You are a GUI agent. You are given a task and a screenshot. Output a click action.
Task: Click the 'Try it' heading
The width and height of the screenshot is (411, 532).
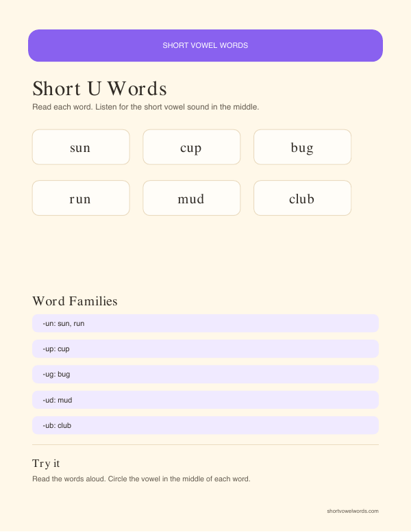(46, 464)
